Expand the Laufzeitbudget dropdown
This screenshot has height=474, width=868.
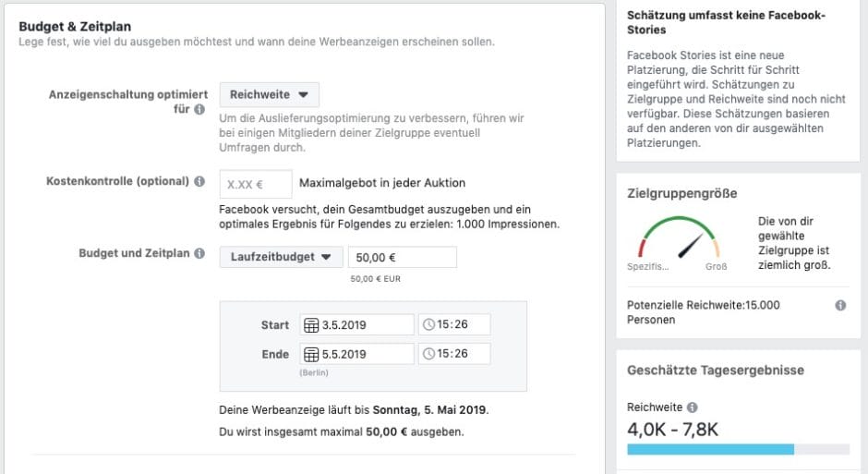pos(281,258)
